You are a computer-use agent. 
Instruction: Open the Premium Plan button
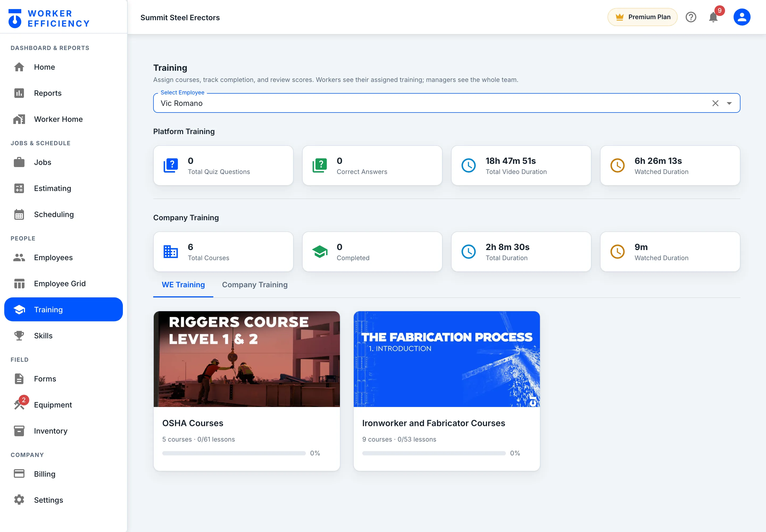(x=642, y=17)
